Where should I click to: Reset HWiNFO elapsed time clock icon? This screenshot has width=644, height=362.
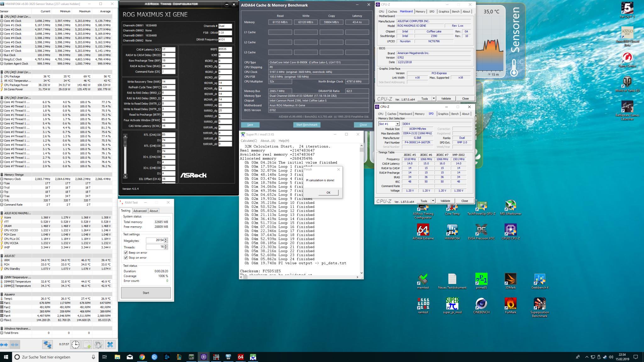pos(75,344)
